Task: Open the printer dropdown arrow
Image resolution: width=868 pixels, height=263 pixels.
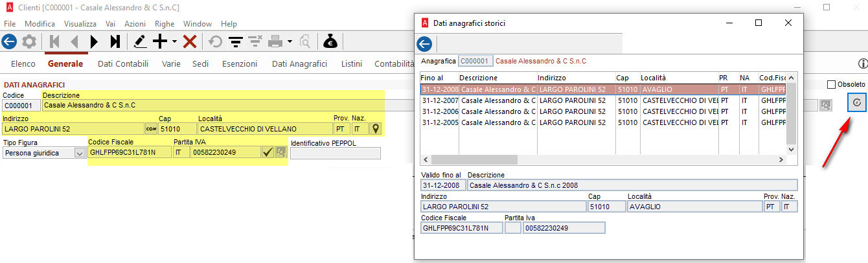Action: pyautogui.click(x=290, y=42)
